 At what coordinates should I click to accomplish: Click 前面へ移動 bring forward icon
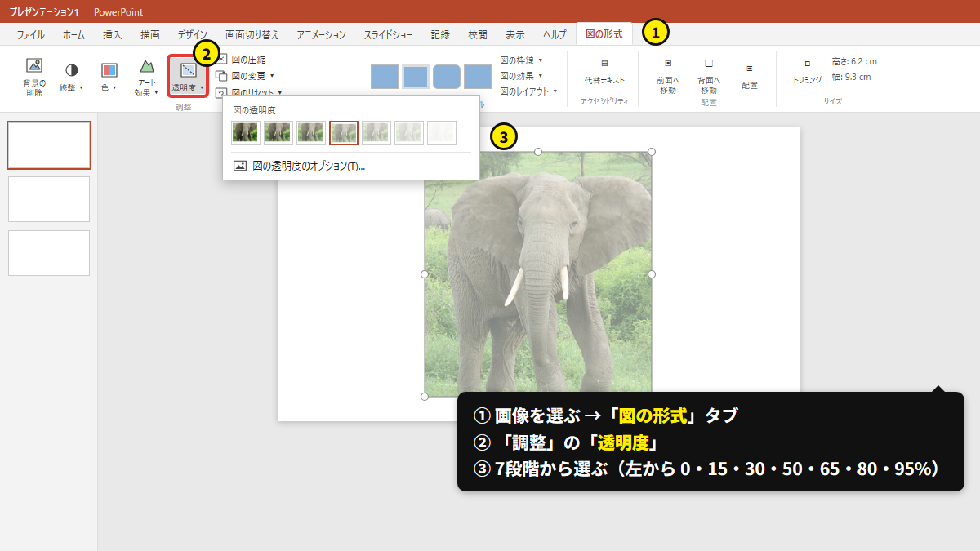point(668,63)
